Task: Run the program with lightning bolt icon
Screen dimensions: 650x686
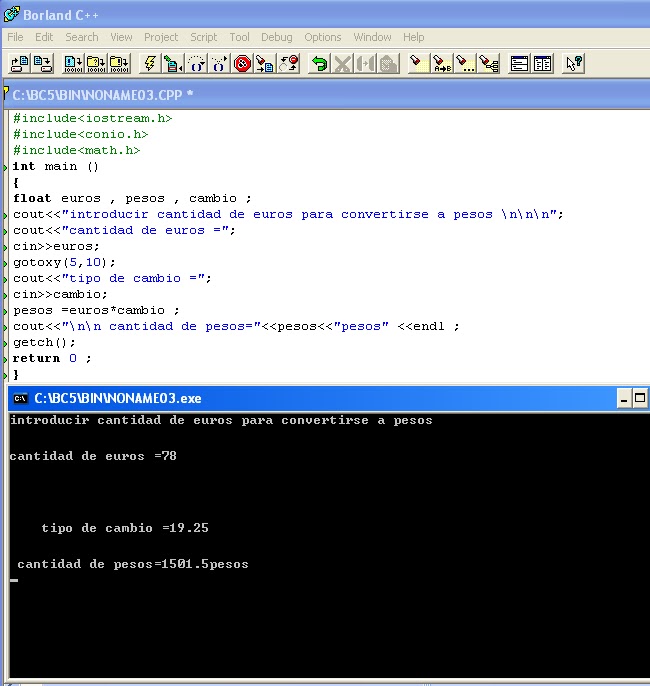Action: point(150,63)
